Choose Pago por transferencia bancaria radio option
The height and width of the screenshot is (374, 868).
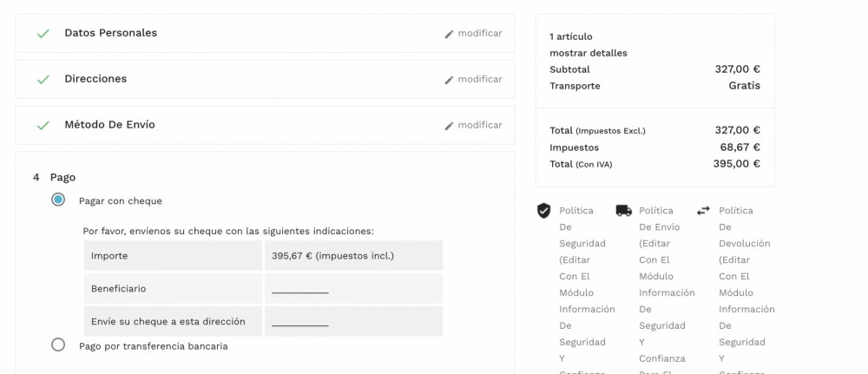(58, 344)
